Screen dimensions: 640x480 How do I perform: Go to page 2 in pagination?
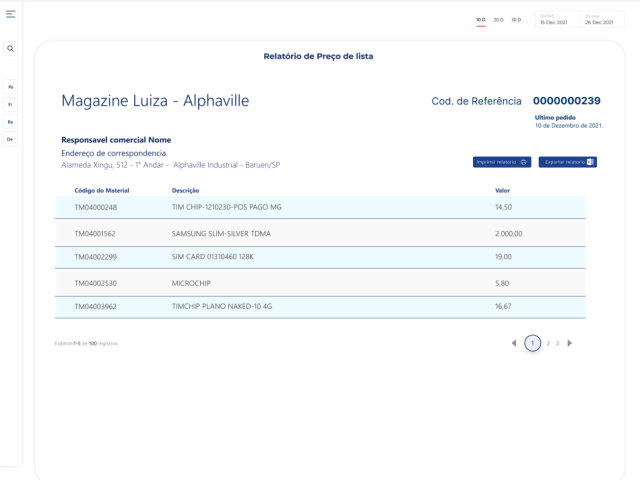coord(548,343)
